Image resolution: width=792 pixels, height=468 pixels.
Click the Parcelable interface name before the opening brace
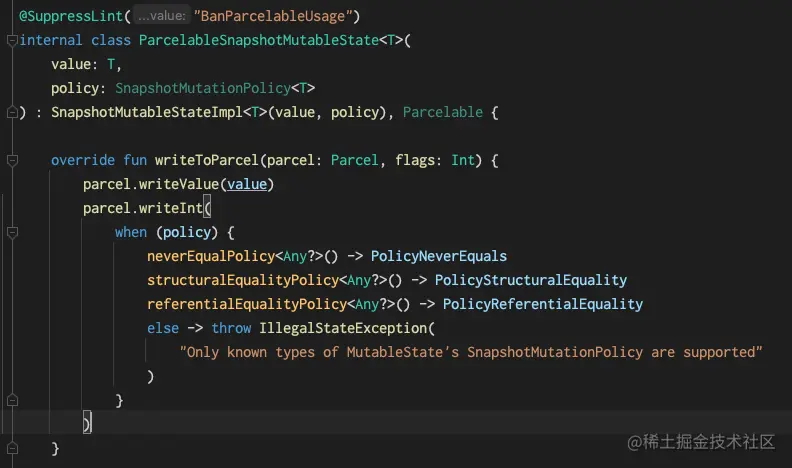[442, 112]
